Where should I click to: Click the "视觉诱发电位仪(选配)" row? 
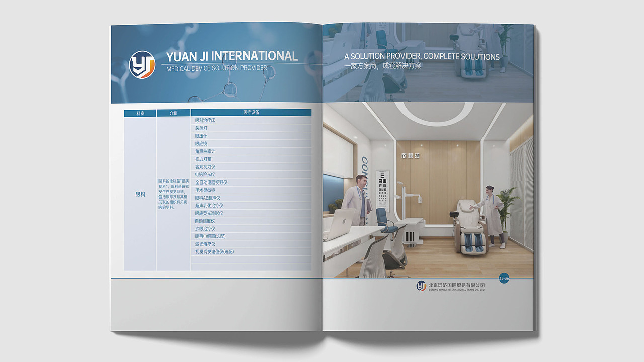(x=251, y=252)
